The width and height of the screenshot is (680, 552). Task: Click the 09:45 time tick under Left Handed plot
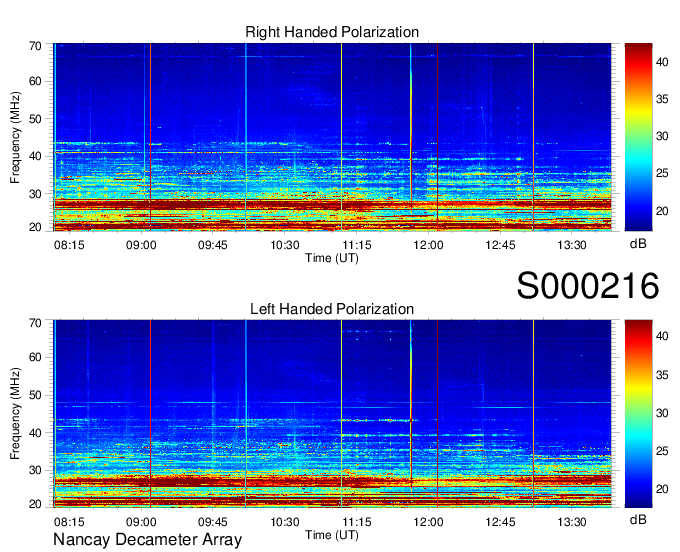point(213,522)
